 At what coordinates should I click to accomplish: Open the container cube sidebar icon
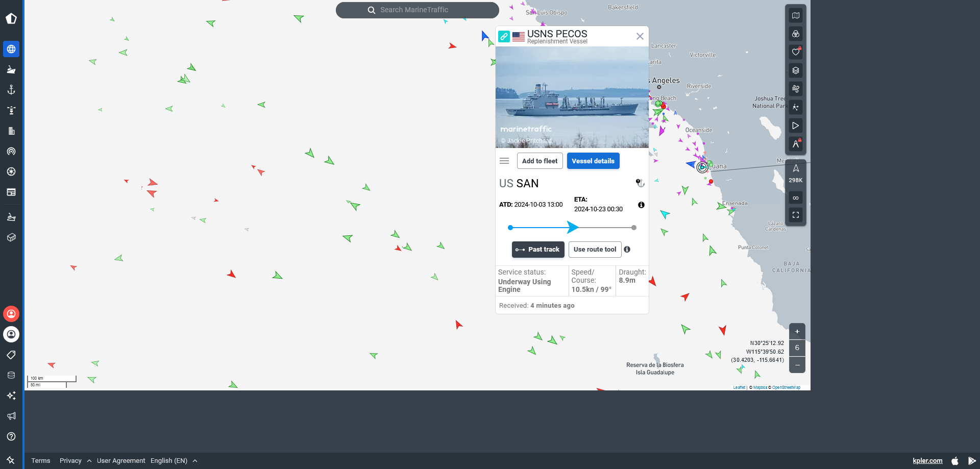click(11, 237)
